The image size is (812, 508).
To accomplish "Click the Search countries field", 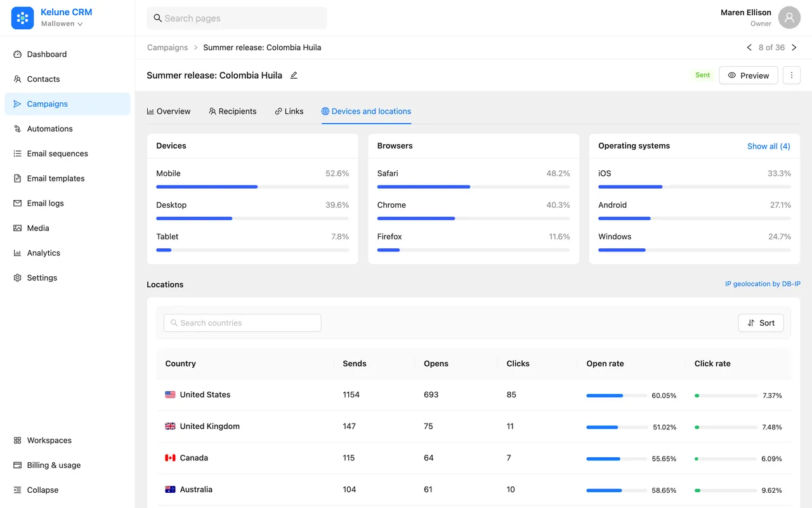I will 242,323.
